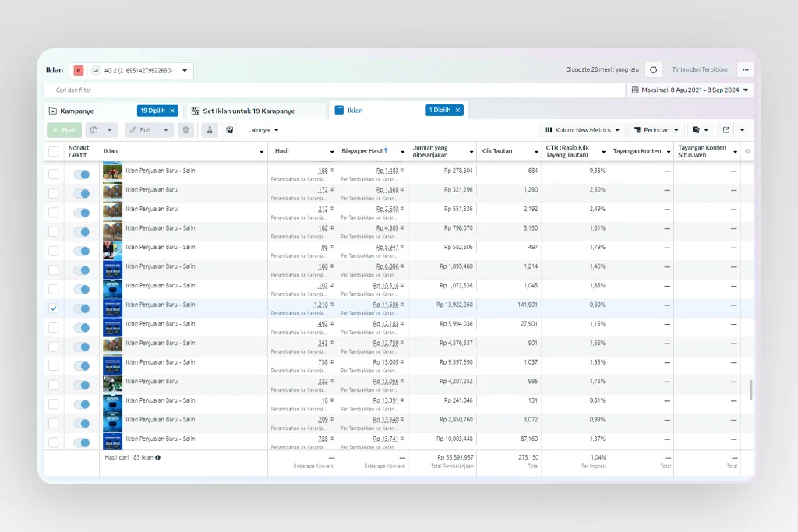Screen dimensions: 798x532
Task: Click the A/B test flask icon
Action: click(210, 130)
